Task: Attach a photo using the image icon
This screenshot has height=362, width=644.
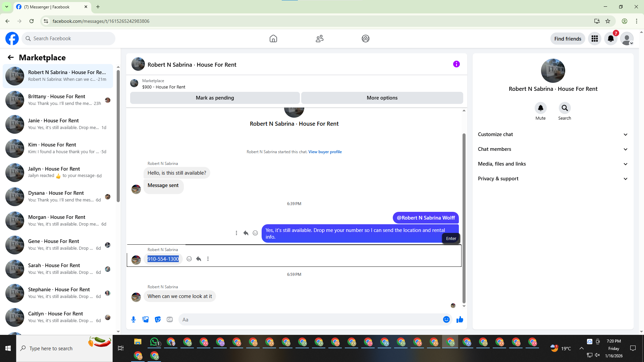Action: [146, 319]
